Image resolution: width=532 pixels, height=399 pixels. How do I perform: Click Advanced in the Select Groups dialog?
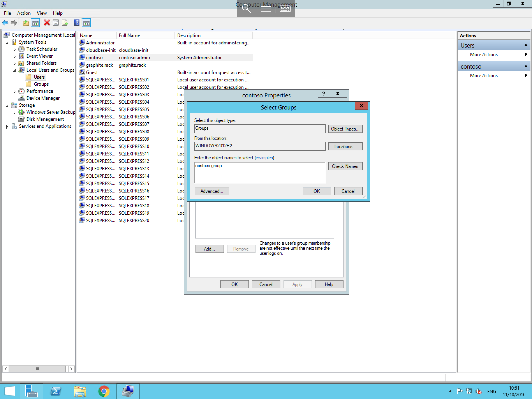(x=211, y=191)
